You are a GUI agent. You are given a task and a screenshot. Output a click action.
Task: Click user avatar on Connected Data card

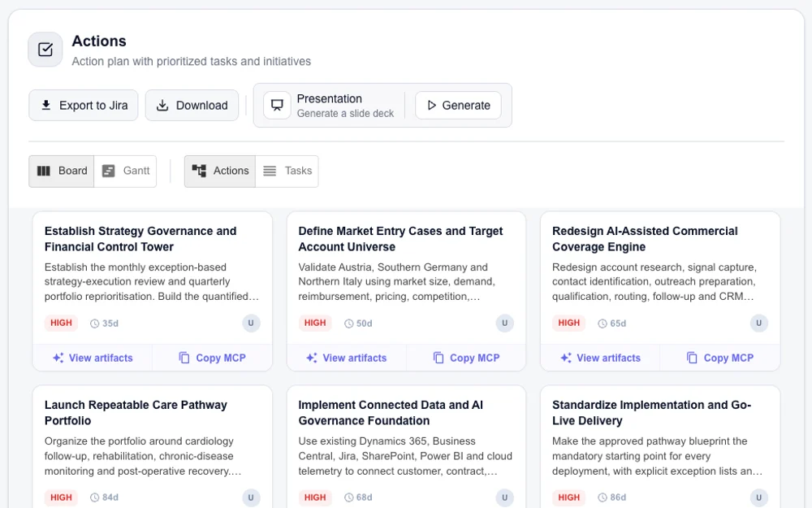click(505, 497)
